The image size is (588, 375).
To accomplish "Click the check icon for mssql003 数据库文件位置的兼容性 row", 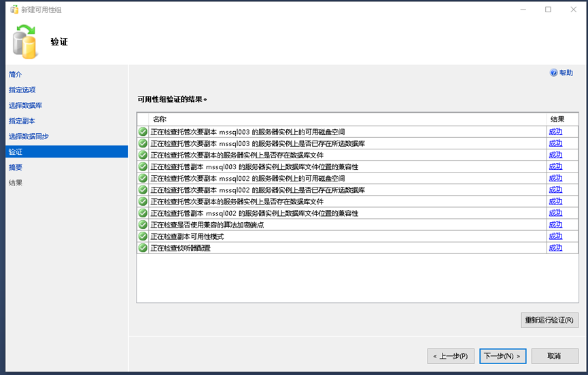I will tap(143, 166).
